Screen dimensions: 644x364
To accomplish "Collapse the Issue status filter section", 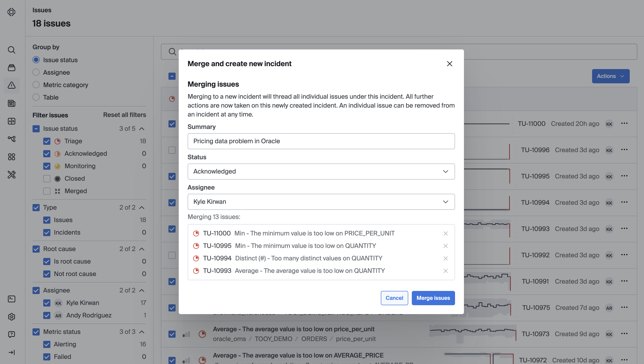I will (142, 129).
